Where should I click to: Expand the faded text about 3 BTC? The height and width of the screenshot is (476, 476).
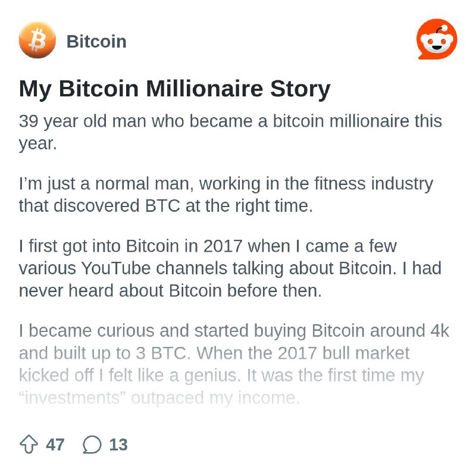pos(234,364)
